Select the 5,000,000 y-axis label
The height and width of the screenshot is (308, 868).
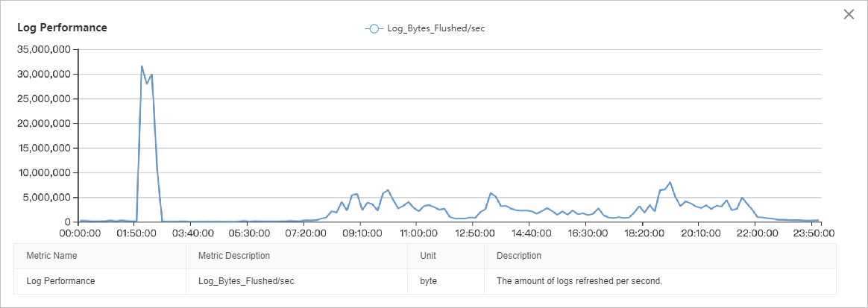click(46, 197)
